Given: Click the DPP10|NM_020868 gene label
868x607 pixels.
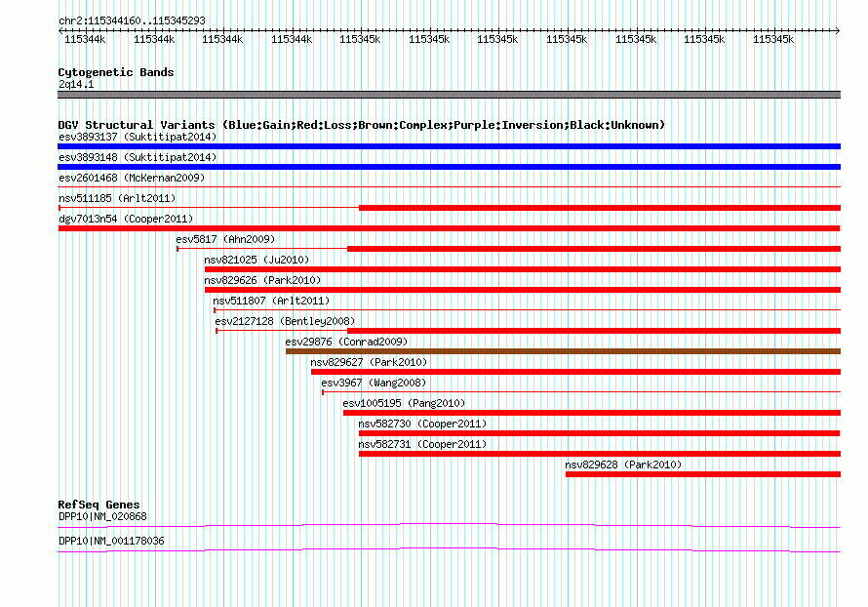Looking at the screenshot, I should click(102, 516).
